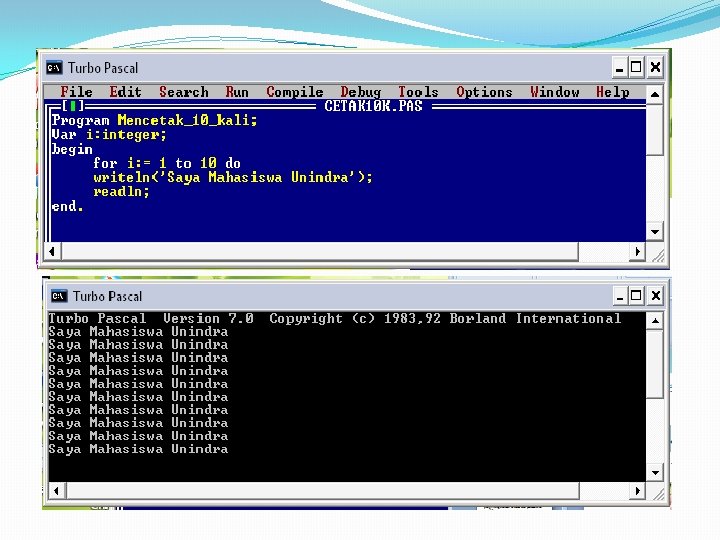
Task: Click the writeln('Saya Mahasiswa Unindra') line
Action: coord(233,177)
